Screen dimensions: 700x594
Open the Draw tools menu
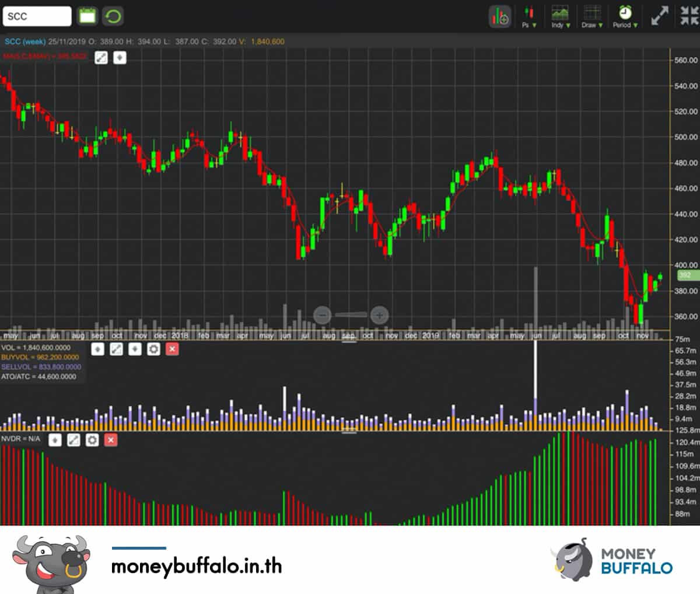(592, 16)
